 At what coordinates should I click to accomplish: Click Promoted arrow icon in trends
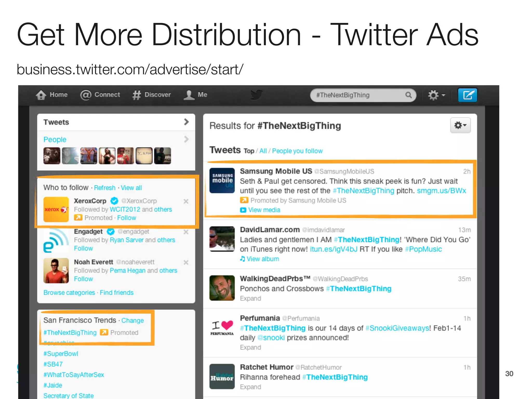104,332
